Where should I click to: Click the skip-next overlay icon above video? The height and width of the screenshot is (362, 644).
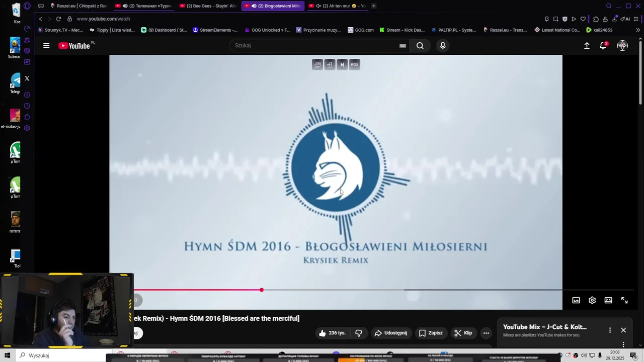[342, 64]
